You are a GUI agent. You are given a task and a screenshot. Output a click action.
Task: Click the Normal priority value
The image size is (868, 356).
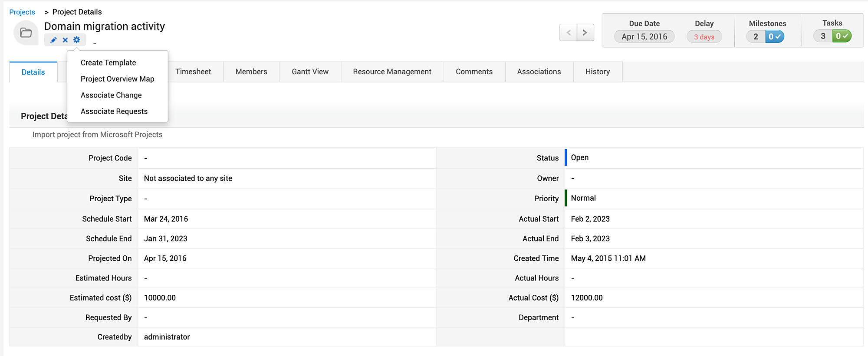pos(583,198)
